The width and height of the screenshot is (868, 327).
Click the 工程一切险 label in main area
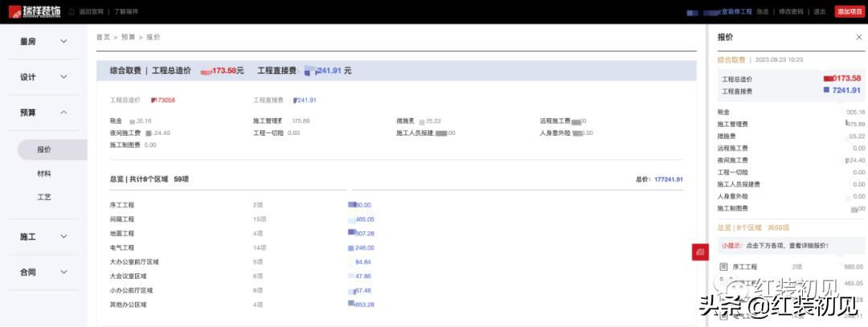click(x=268, y=133)
